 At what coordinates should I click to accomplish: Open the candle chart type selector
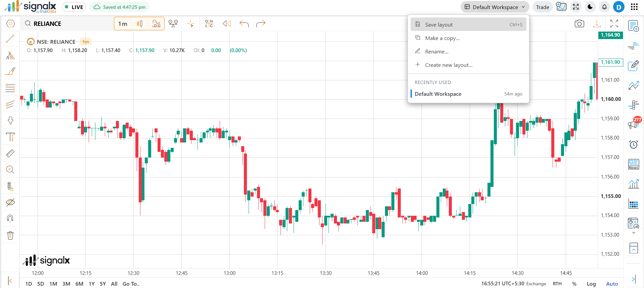(139, 24)
